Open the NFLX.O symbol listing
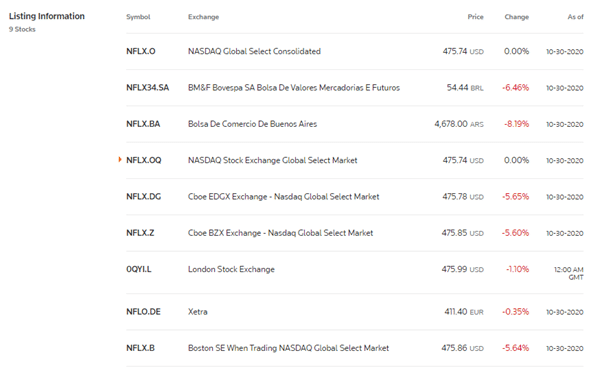The width and height of the screenshot is (602, 392). [141, 51]
